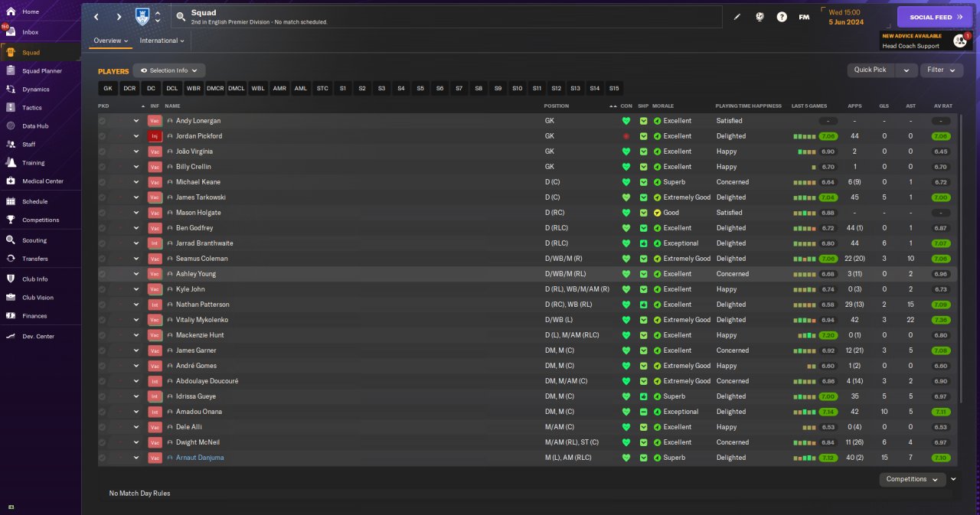
Task: Open the help question mark icon
Action: tap(782, 17)
